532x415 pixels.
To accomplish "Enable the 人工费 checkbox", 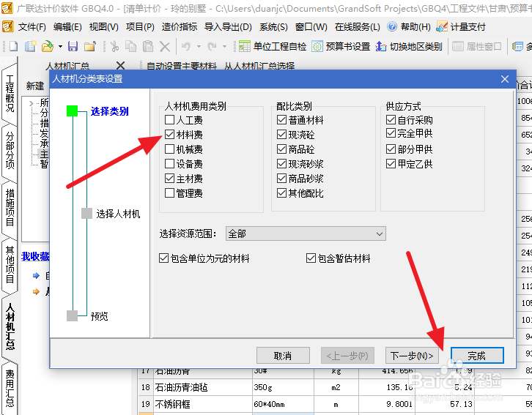I will click(x=170, y=120).
